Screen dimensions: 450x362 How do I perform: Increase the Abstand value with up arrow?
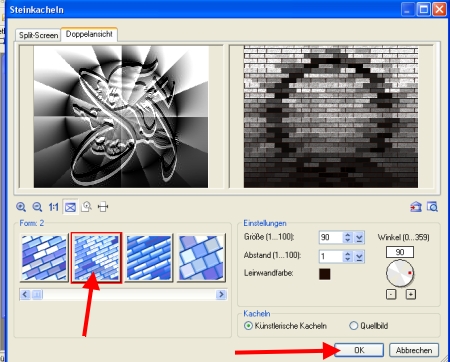(348, 253)
